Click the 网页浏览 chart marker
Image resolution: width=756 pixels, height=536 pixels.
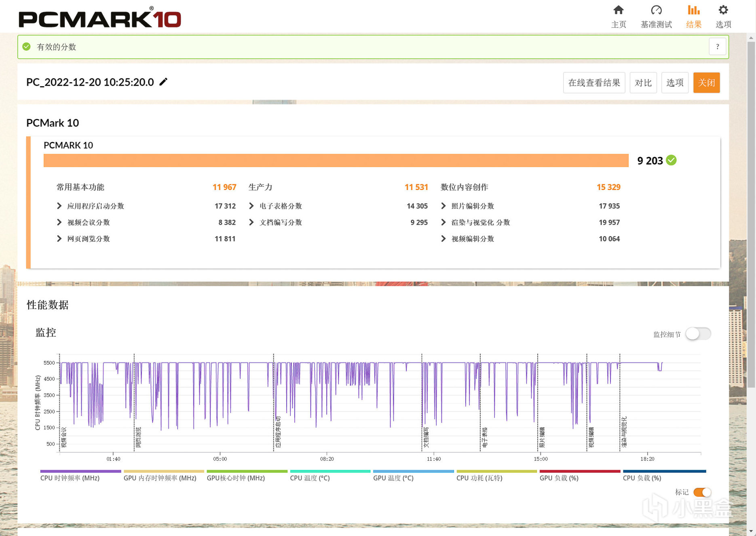[x=139, y=437]
